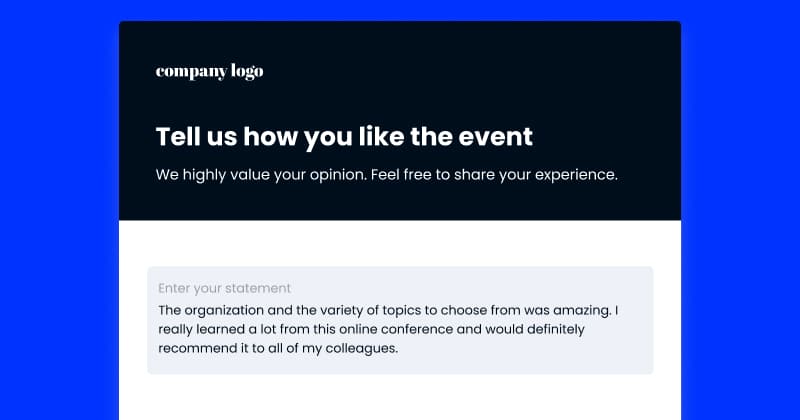800x420 pixels.
Task: Select the "Enter your statement" label
Action: tap(224, 288)
